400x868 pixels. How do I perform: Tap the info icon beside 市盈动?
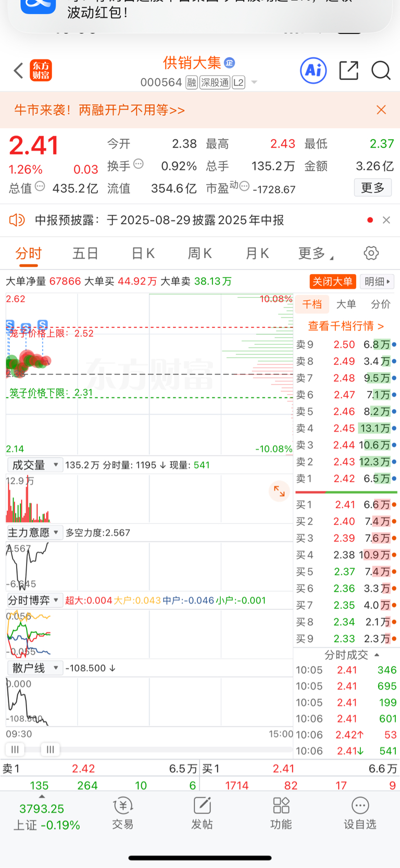(244, 186)
